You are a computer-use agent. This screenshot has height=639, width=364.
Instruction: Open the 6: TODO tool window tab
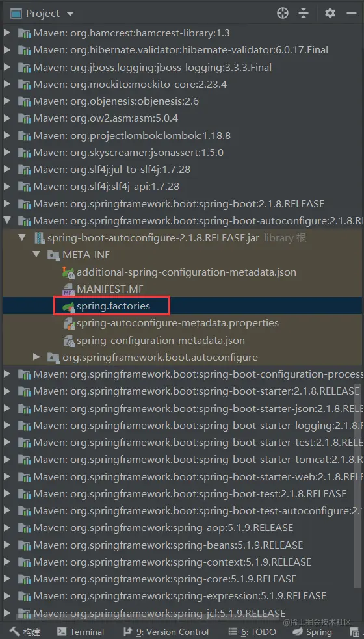[252, 632]
